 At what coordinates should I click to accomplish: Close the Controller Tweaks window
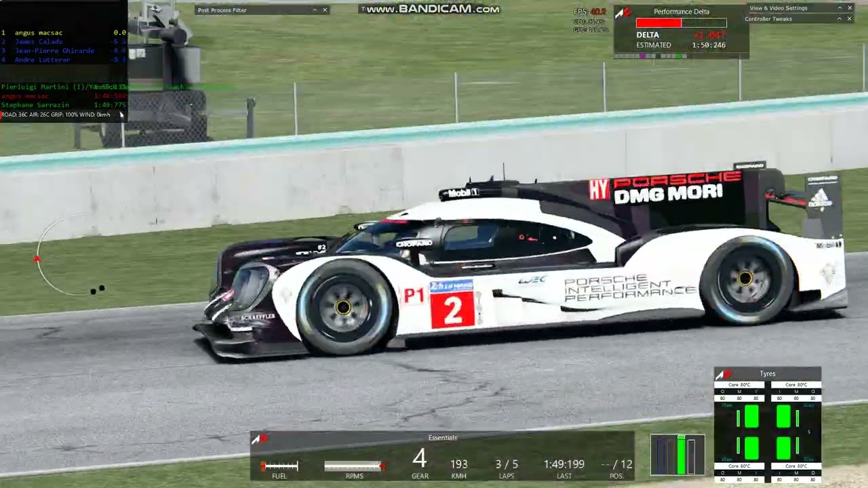(850, 19)
